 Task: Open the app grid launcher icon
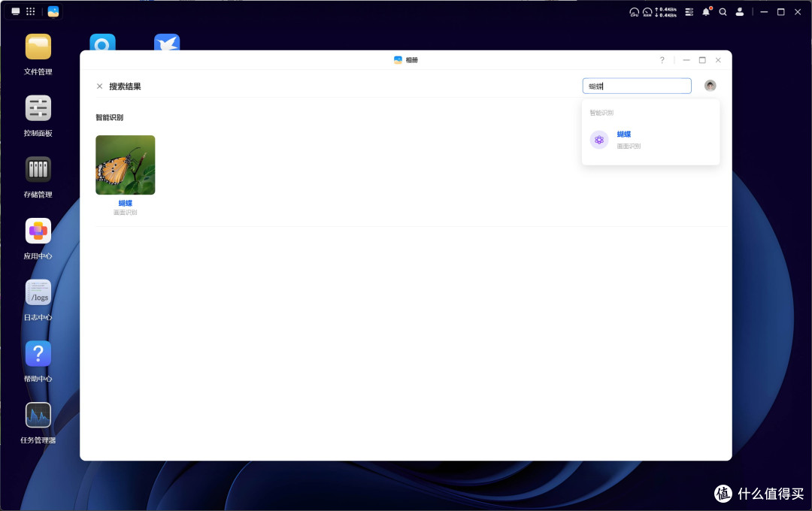click(x=31, y=11)
